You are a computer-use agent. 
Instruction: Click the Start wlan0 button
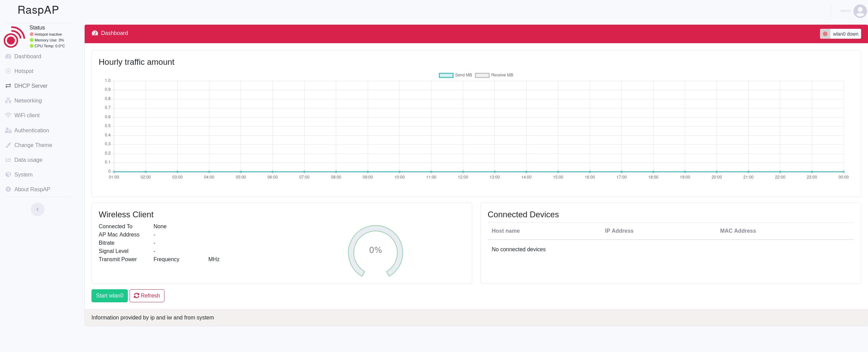click(x=110, y=296)
